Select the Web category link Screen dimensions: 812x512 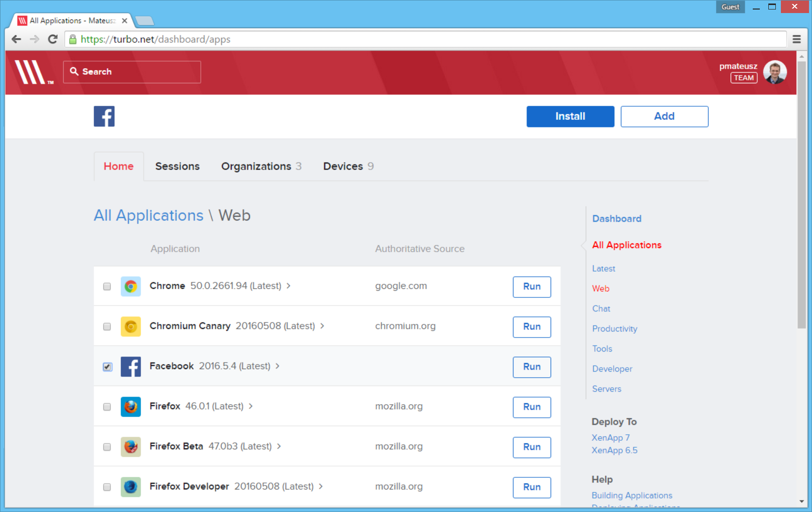601,289
